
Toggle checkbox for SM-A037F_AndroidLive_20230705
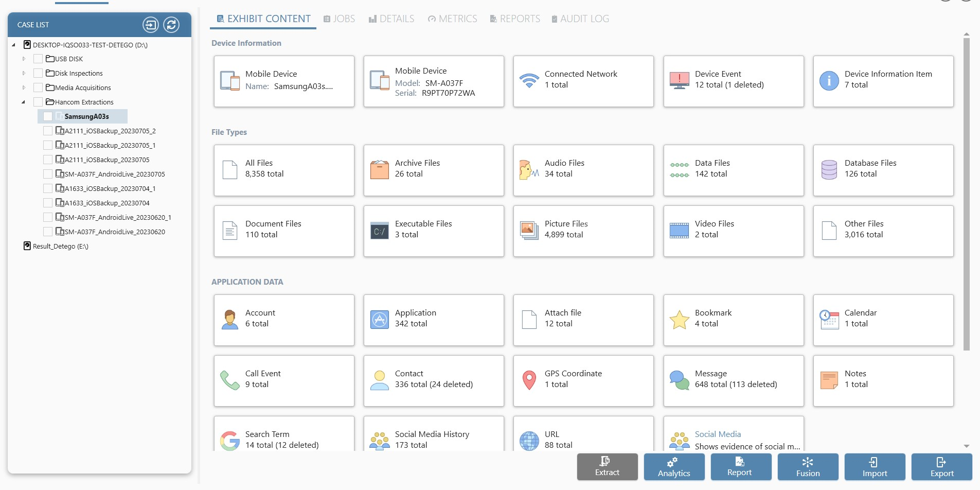(x=48, y=174)
